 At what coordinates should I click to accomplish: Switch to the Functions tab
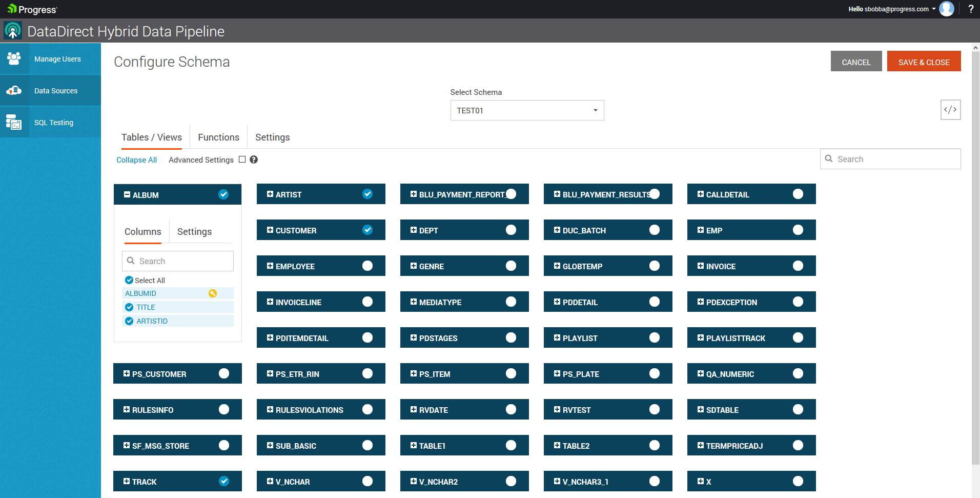[x=219, y=137]
